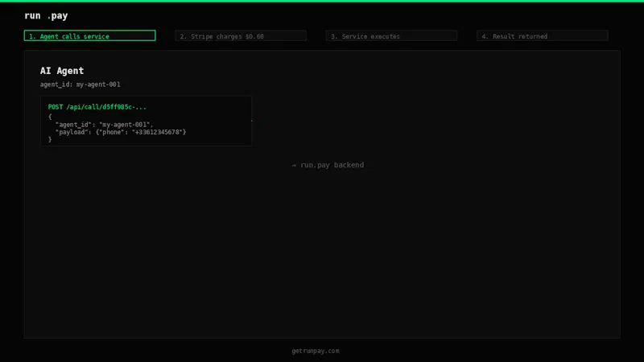
Task: Click the green progress bar at top
Action: click(322, 1)
